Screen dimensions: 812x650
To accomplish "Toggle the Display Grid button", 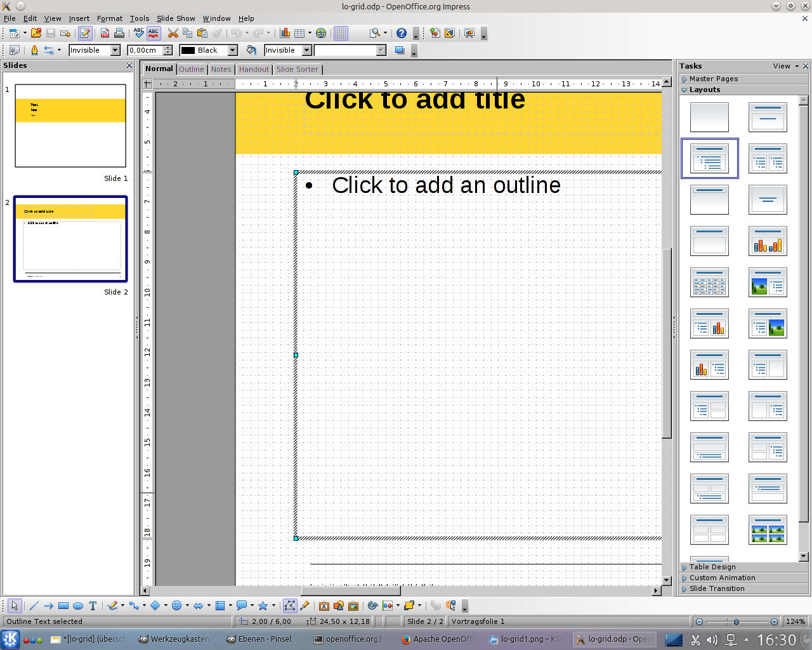I will 341,33.
